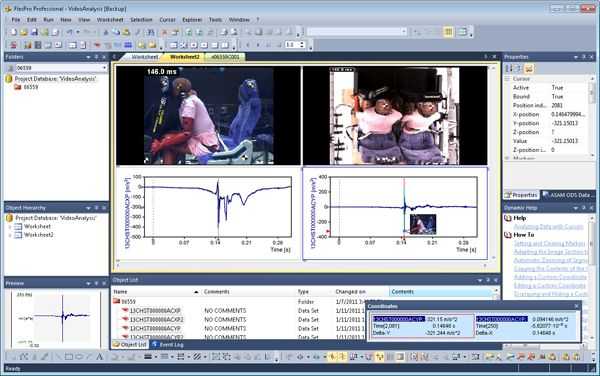Click the Open folder toolbar icon
The height and width of the screenshot is (376, 600).
24,32
